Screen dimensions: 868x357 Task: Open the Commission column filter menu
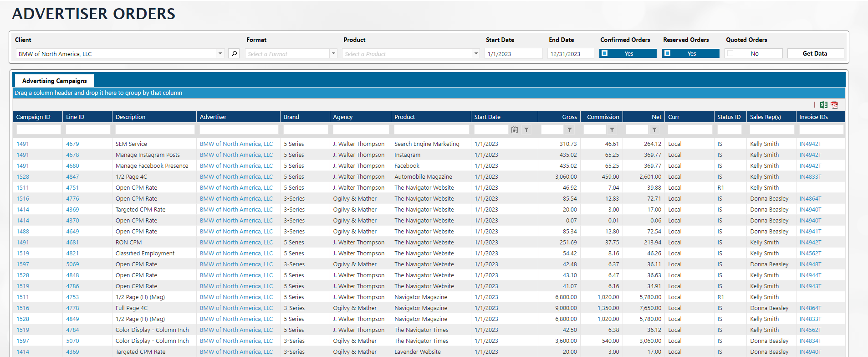[612, 130]
